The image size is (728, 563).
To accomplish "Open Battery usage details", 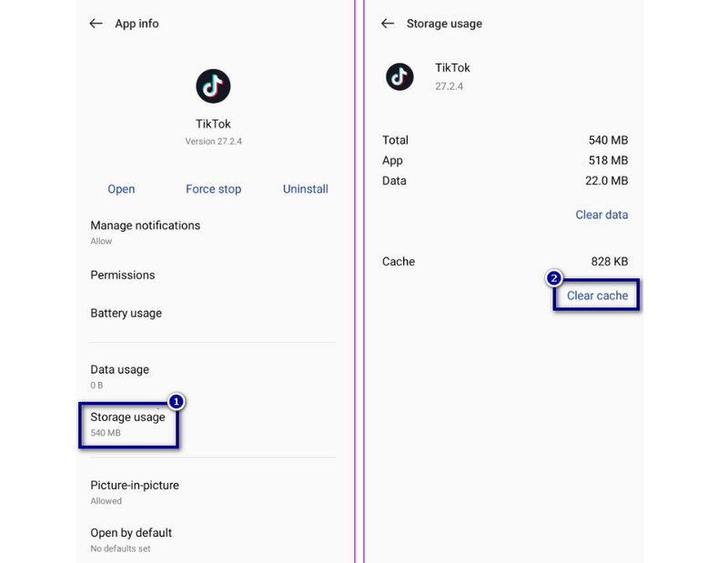I will pyautogui.click(x=126, y=313).
